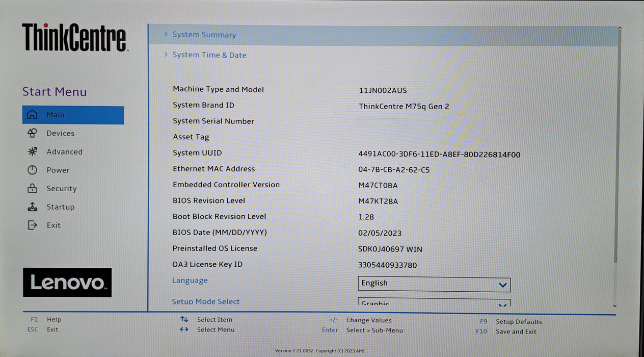644x357 pixels.
Task: Click the Ethernet MAC Address label
Action: [x=214, y=169]
